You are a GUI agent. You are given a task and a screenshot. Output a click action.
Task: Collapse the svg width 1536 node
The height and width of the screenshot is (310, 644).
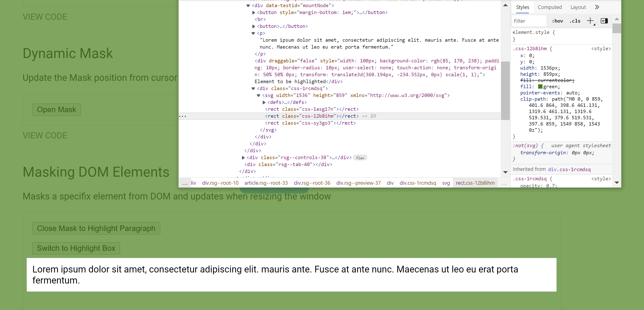point(258,95)
